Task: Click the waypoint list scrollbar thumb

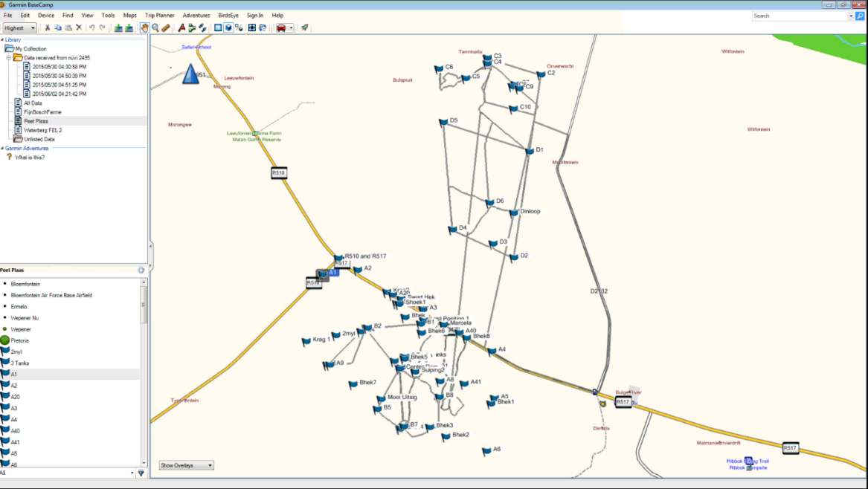Action: [x=144, y=305]
